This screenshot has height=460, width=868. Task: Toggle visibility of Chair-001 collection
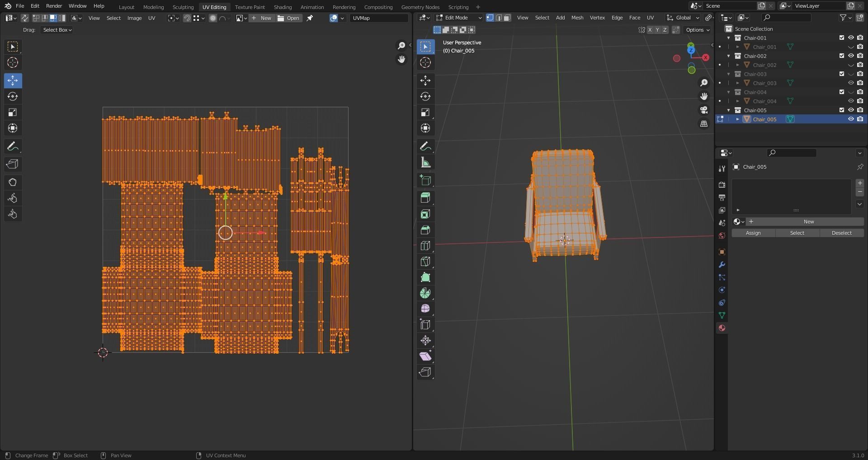[851, 38]
